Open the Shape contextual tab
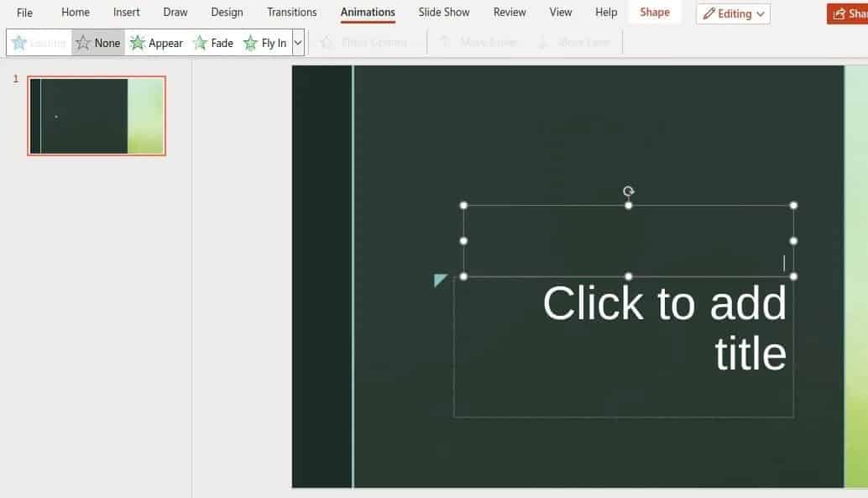This screenshot has height=498, width=868. coord(655,12)
